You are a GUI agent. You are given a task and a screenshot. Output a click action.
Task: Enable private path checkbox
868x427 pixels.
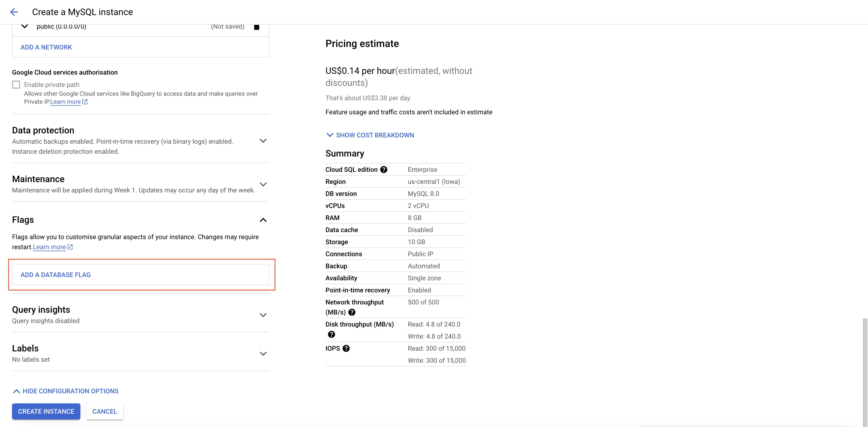[x=16, y=85]
